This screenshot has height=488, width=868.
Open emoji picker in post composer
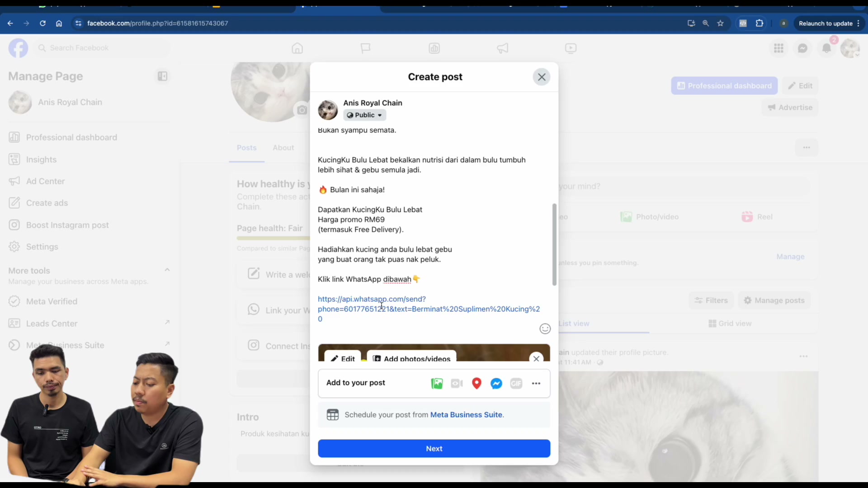(x=545, y=329)
